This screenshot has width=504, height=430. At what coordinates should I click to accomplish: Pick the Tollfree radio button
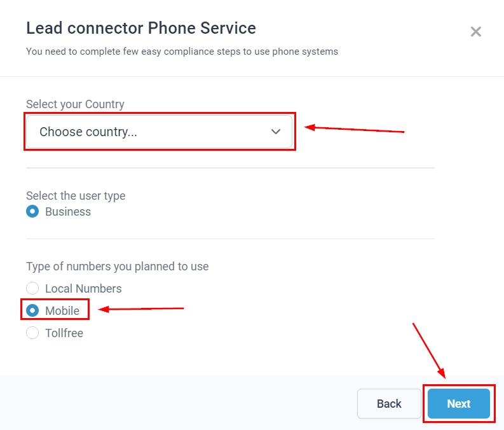pyautogui.click(x=32, y=333)
